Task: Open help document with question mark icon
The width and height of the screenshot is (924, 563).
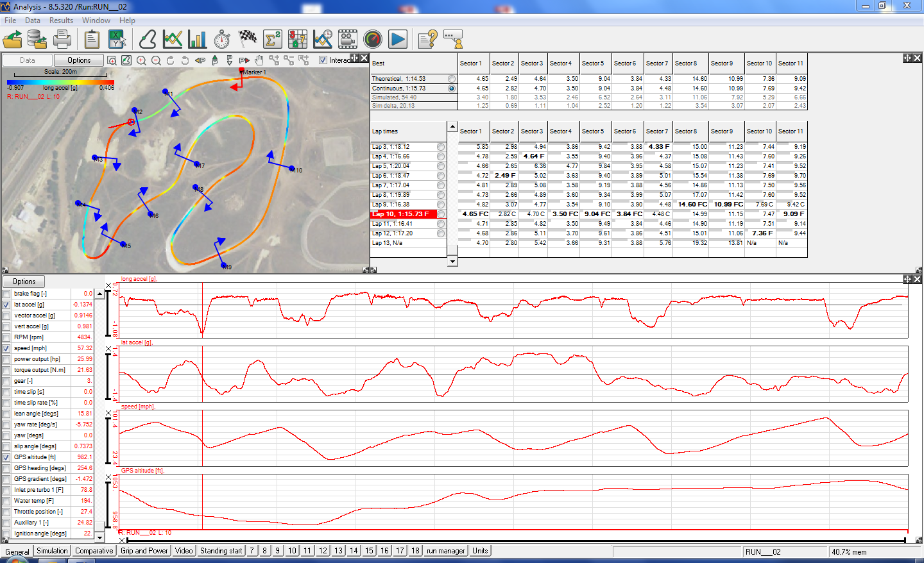Action: coord(428,40)
